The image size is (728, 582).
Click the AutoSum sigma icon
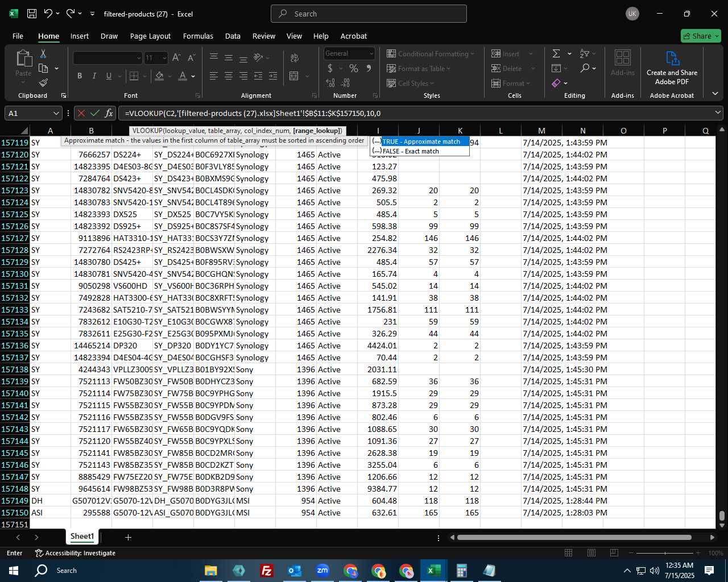coord(556,53)
